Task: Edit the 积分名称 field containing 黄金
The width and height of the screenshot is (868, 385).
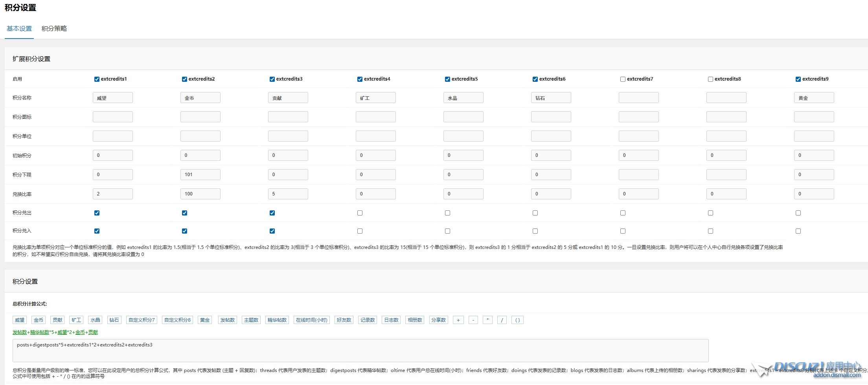Action: [814, 98]
